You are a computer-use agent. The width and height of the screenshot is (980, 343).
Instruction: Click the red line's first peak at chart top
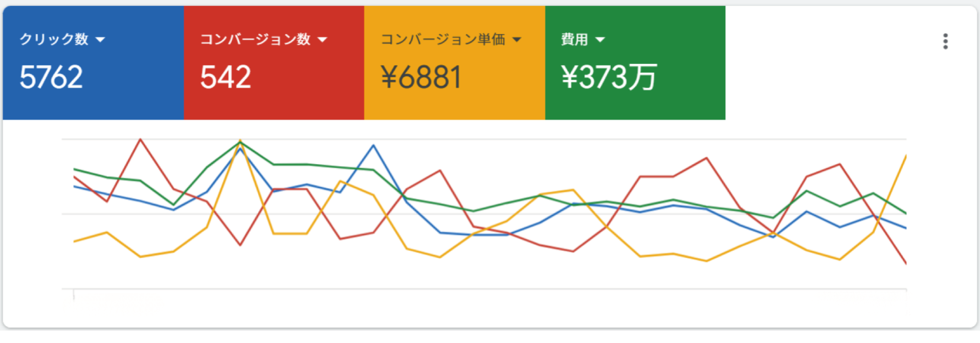pos(140,139)
